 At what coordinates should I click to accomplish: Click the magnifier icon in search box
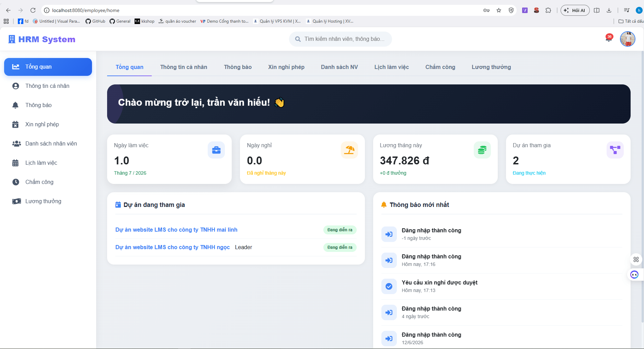click(298, 39)
